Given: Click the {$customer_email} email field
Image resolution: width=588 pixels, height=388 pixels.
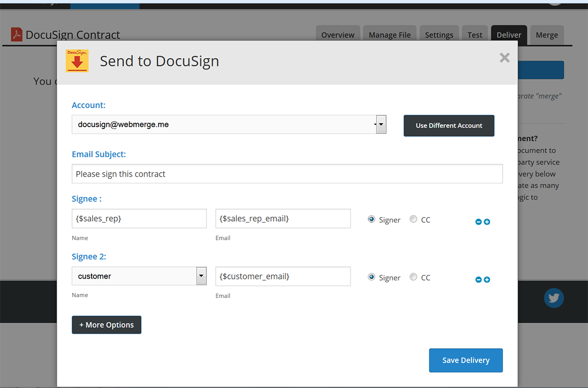Looking at the screenshot, I should [x=283, y=276].
